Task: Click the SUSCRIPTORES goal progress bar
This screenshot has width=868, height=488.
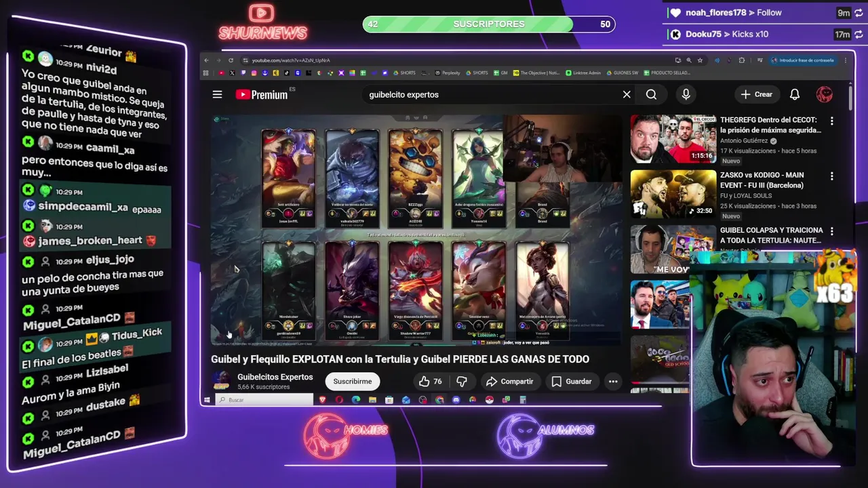Action: click(489, 24)
